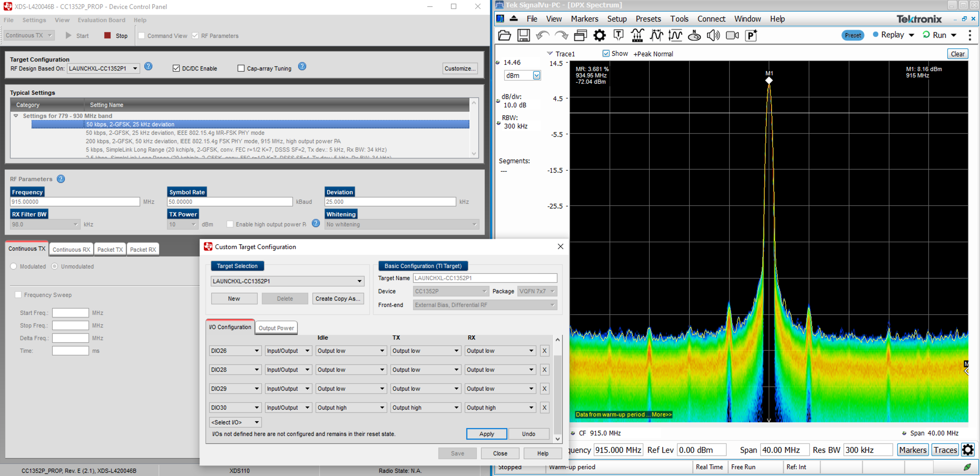Open the vertical three-dot menu in SignalVu
Image resolution: width=980 pixels, height=476 pixels.
(969, 35)
